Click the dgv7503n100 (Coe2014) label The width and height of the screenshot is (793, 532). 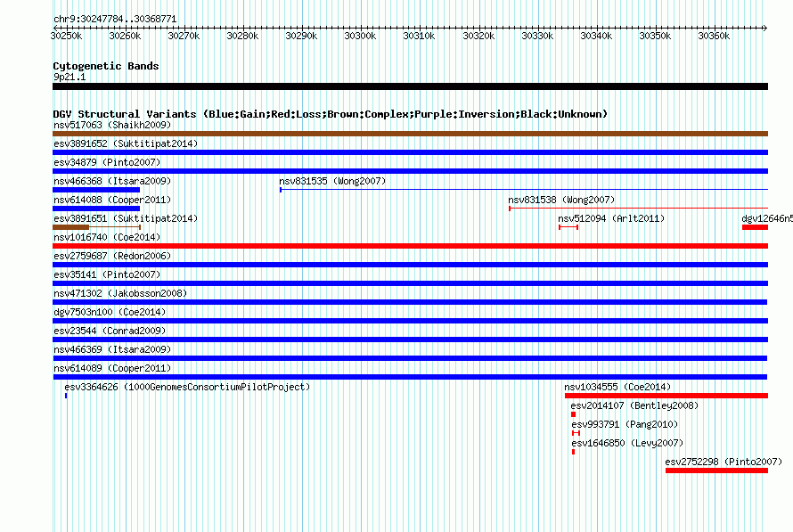click(x=110, y=312)
